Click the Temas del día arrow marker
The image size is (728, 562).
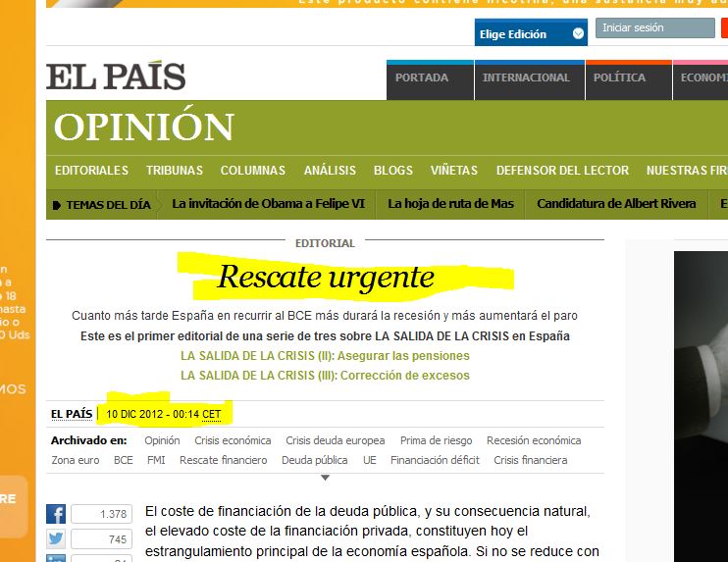[x=57, y=205]
